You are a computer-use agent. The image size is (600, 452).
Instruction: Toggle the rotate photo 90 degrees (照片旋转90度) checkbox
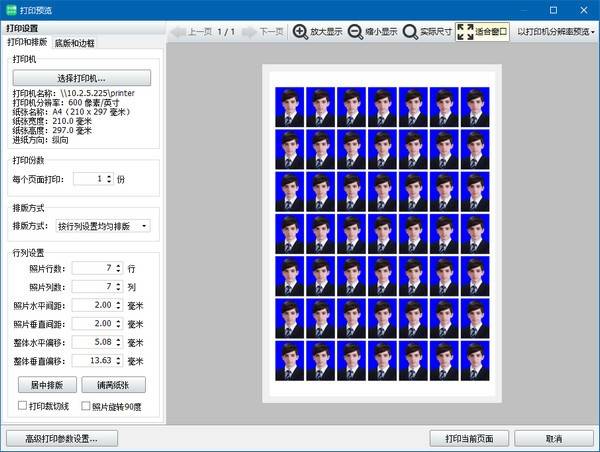[x=86, y=405]
